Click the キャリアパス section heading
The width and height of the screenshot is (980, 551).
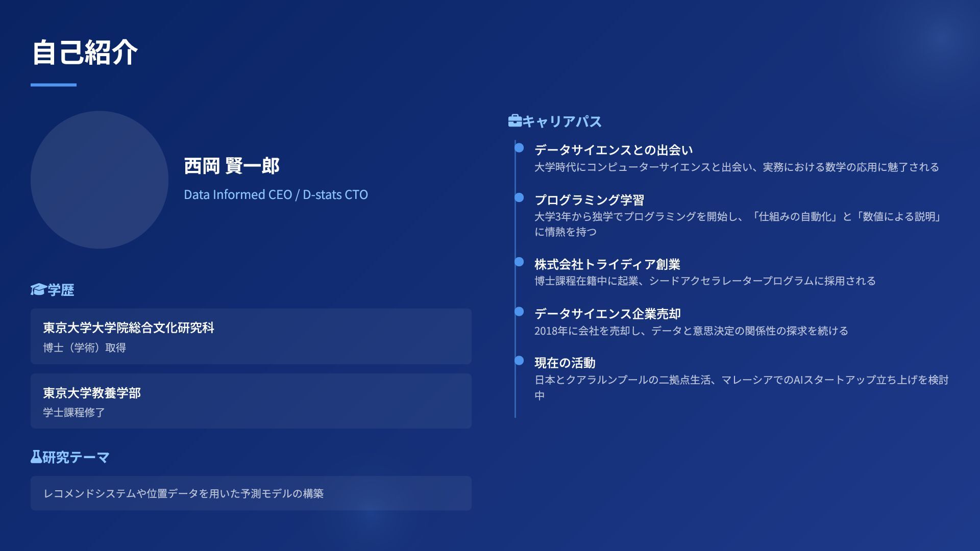pos(561,121)
